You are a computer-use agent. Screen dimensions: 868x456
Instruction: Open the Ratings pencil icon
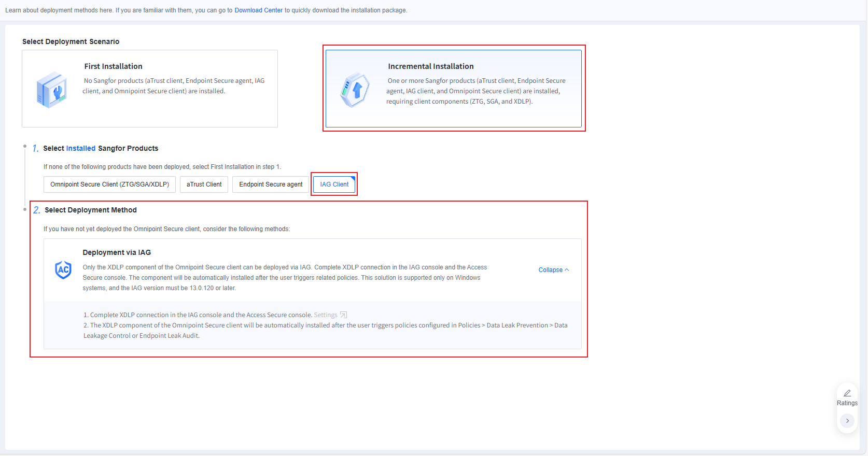847,393
